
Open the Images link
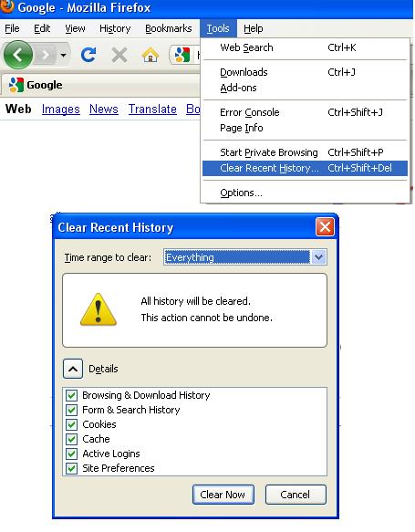(x=61, y=110)
